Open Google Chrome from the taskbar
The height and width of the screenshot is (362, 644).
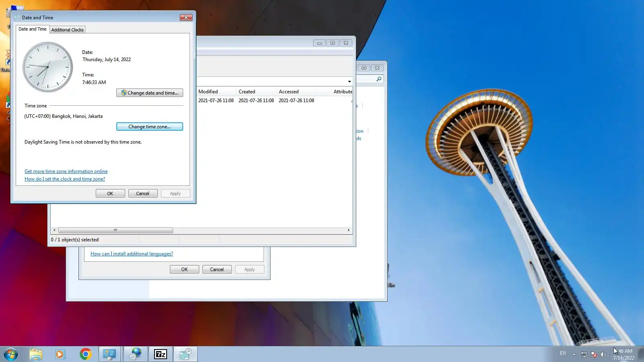click(85, 354)
